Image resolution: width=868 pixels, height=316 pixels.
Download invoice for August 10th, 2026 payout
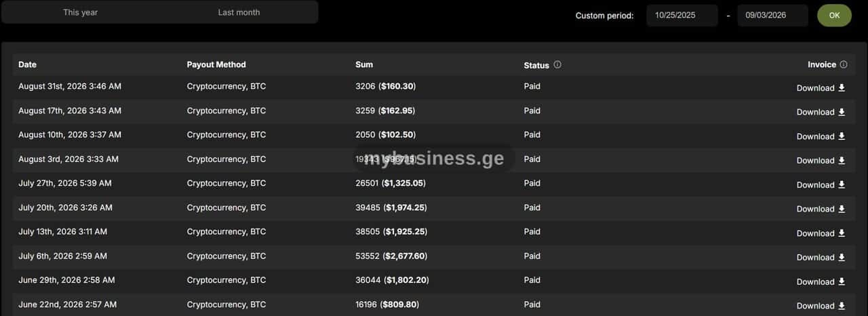pos(821,136)
